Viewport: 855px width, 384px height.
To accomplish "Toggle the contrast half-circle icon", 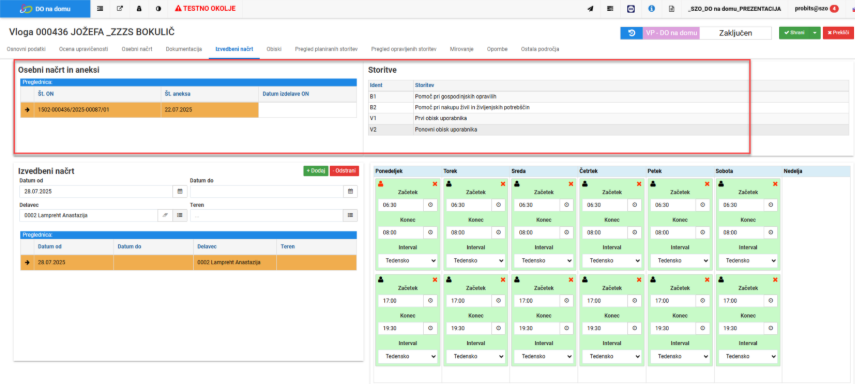I will pos(158,9).
